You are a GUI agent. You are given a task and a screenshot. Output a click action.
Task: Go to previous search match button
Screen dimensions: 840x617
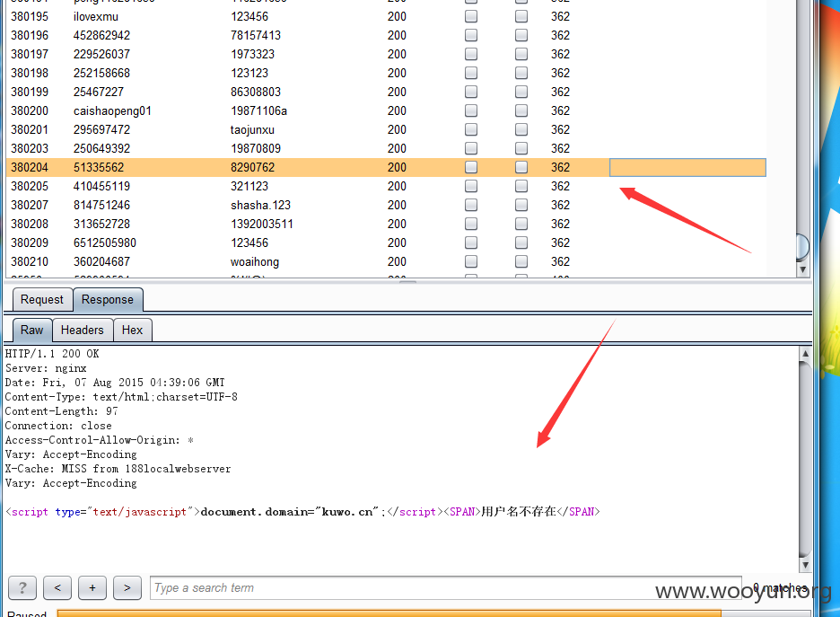point(57,587)
